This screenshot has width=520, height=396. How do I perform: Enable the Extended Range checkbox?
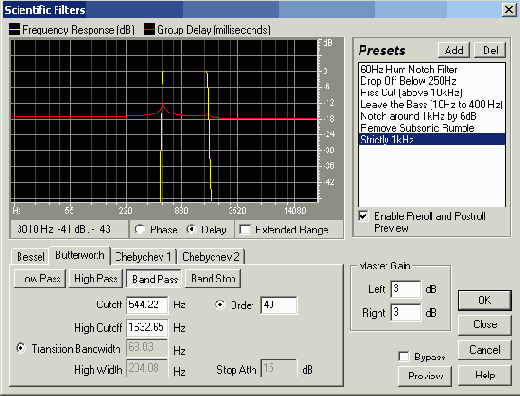(245, 230)
